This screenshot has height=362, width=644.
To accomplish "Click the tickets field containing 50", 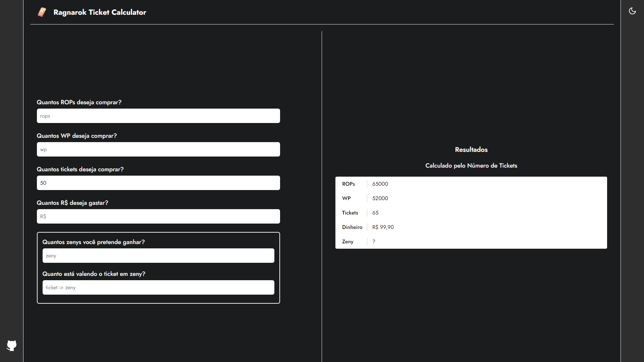I will tap(158, 183).
